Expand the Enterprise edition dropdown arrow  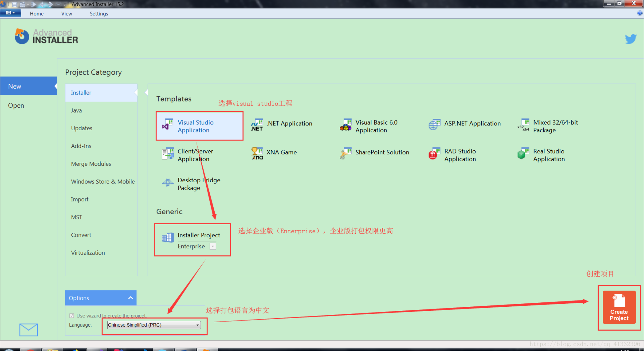[213, 246]
